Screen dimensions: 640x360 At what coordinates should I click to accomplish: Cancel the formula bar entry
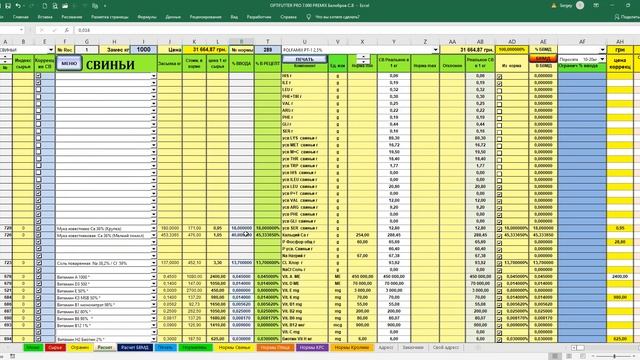coord(41,30)
